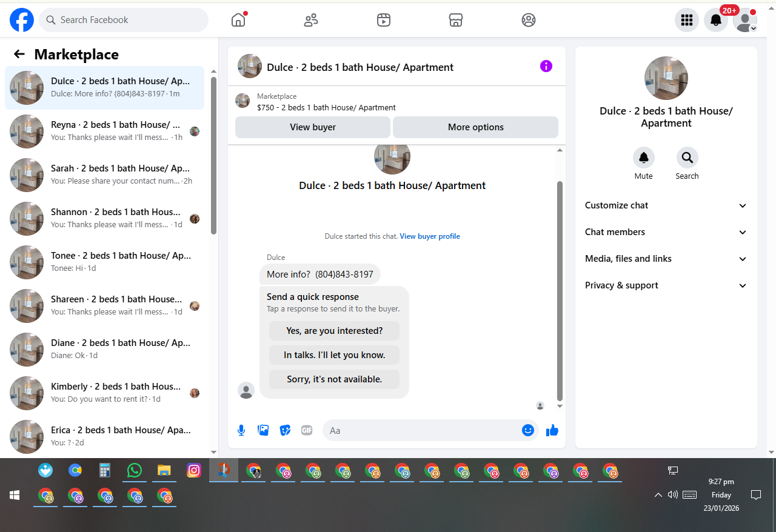This screenshot has height=532, width=776.
Task: Click the Search magnifier in chat info panel
Action: 687,158
